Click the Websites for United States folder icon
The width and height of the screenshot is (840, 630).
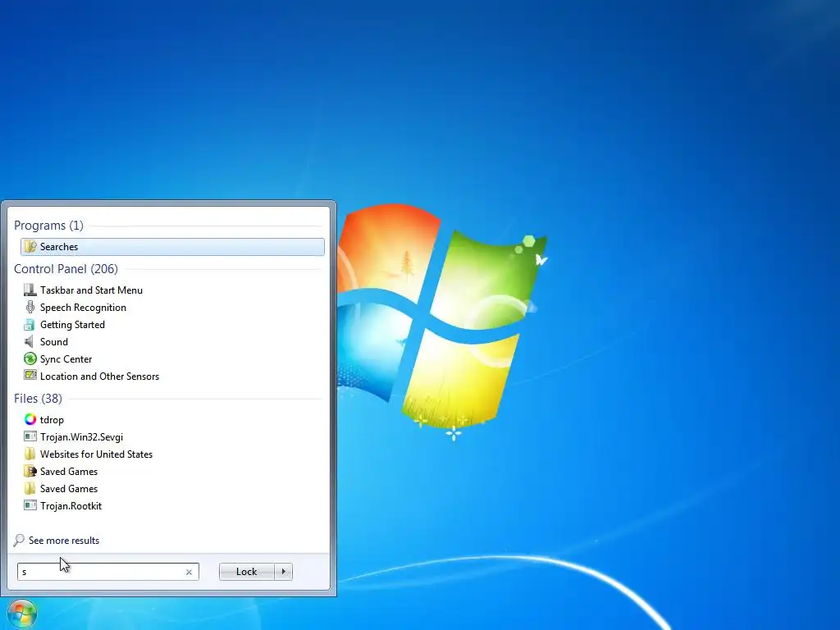[x=30, y=454]
